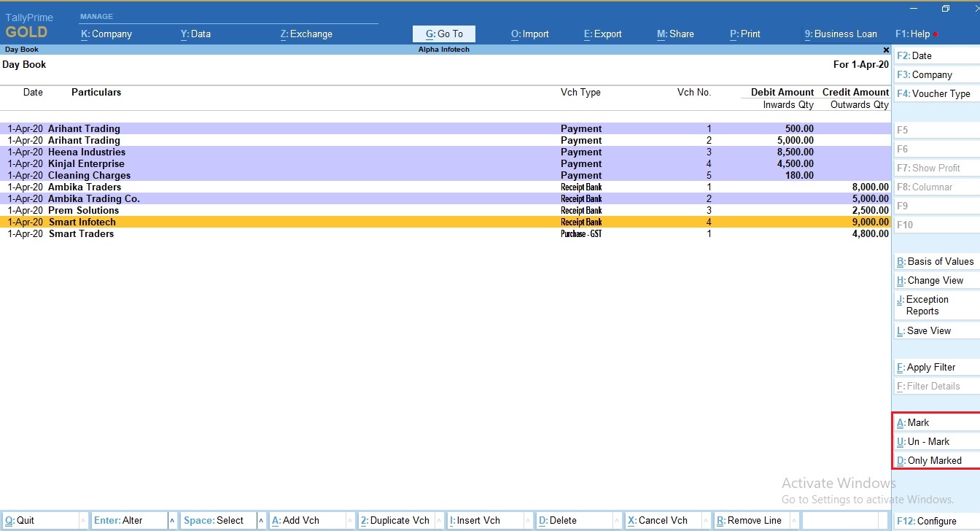Open the Company menu

tap(106, 34)
